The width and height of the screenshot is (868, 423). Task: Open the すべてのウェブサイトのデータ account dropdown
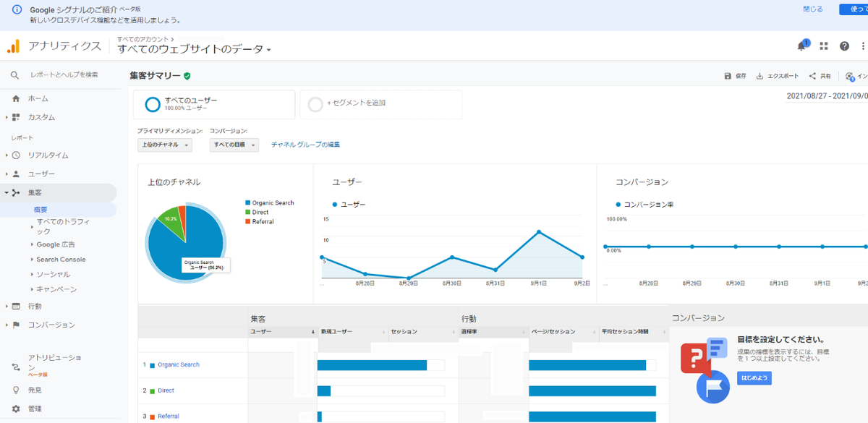[194, 49]
